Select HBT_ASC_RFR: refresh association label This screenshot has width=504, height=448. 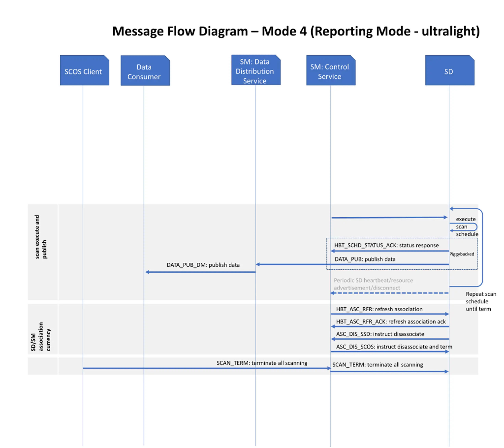(x=379, y=309)
